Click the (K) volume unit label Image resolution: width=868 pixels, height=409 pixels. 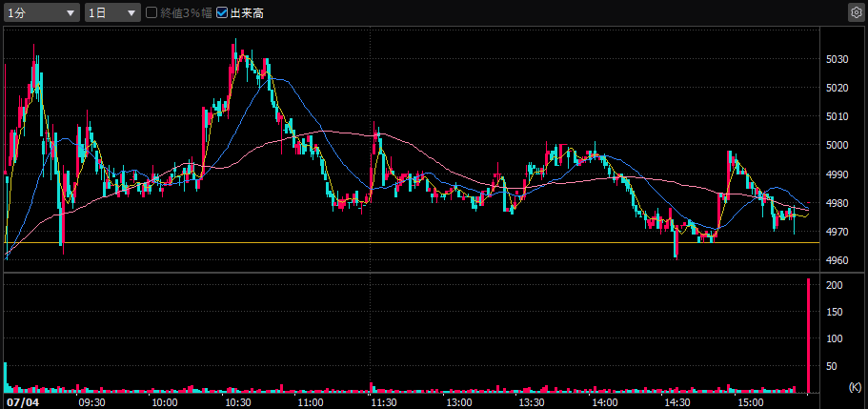click(x=855, y=387)
